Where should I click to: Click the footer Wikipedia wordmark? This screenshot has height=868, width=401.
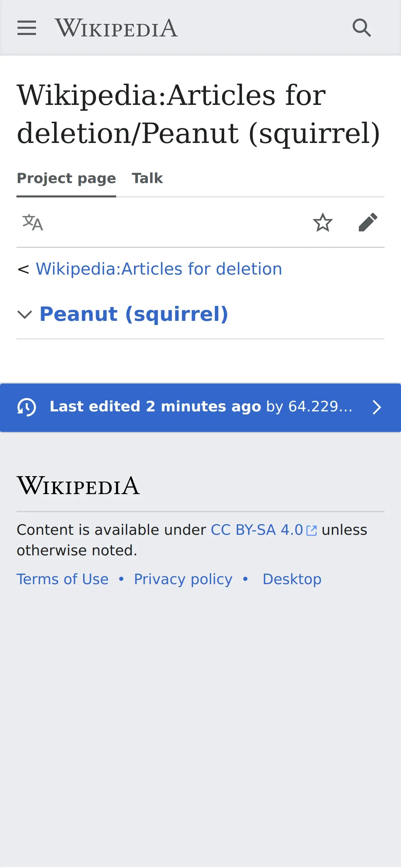coord(78,486)
